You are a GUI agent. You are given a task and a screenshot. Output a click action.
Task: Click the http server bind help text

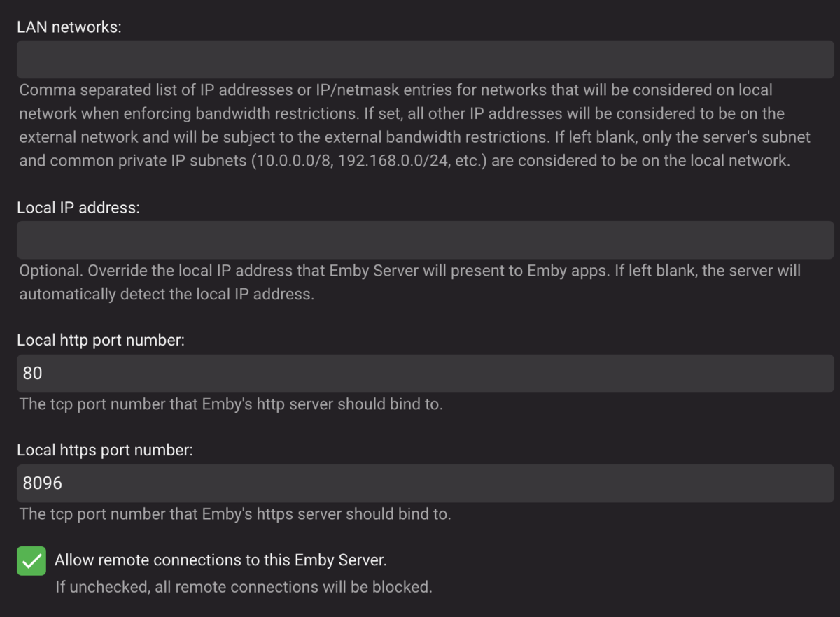point(231,404)
